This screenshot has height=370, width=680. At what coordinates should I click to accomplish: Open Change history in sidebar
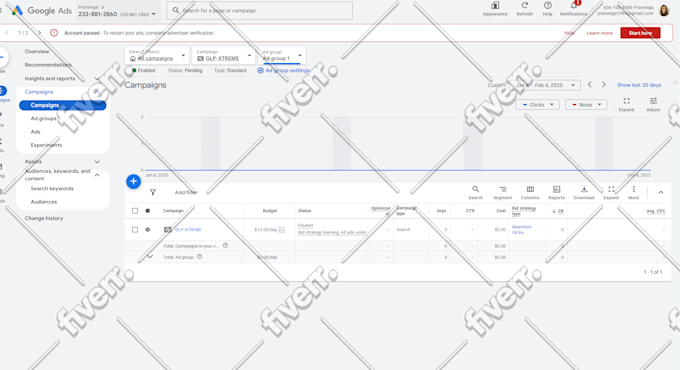(x=44, y=218)
